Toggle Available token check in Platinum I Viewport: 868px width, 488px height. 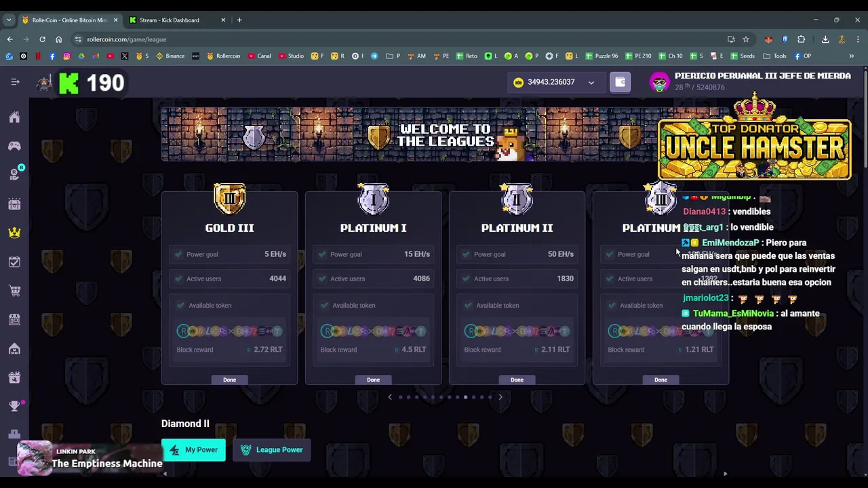pyautogui.click(x=324, y=305)
